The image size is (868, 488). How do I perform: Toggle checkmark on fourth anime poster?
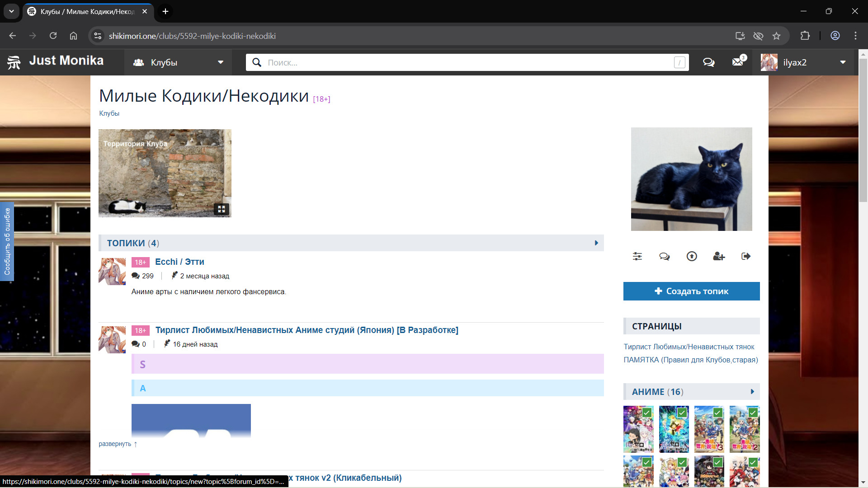pos(753,413)
